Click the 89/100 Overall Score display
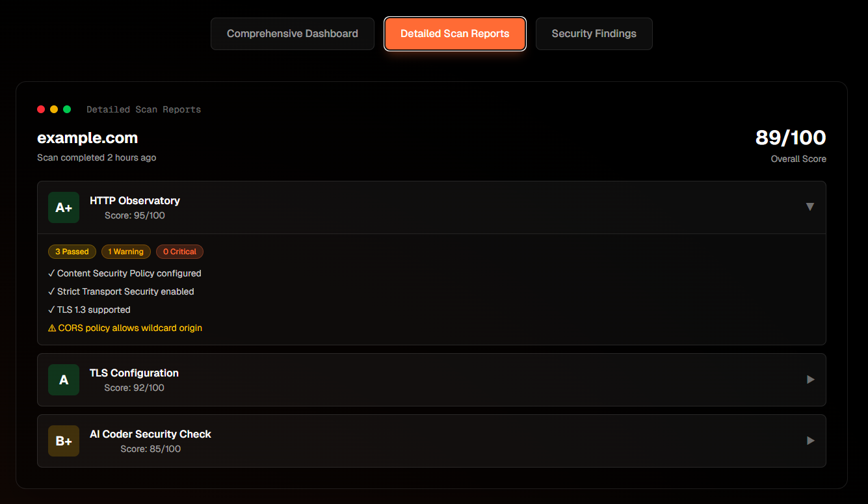 pos(790,137)
